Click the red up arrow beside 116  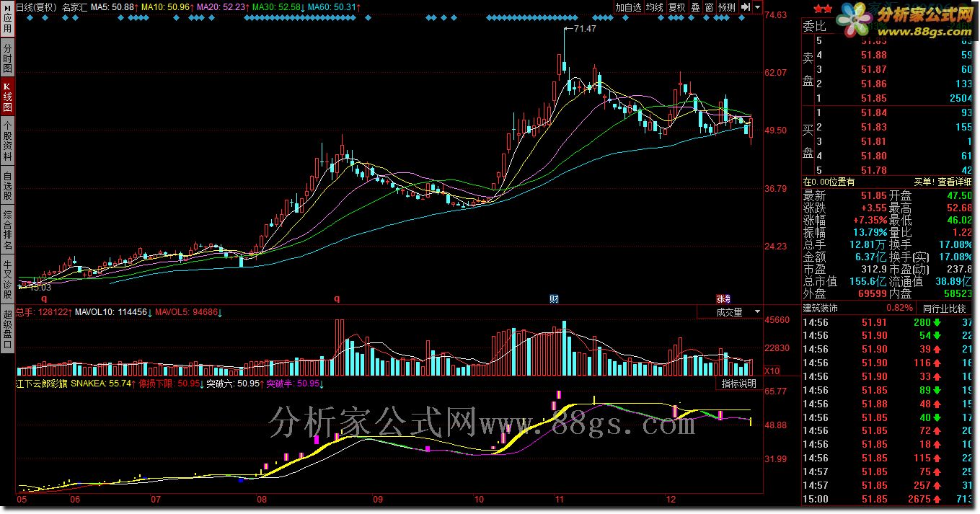(936, 363)
